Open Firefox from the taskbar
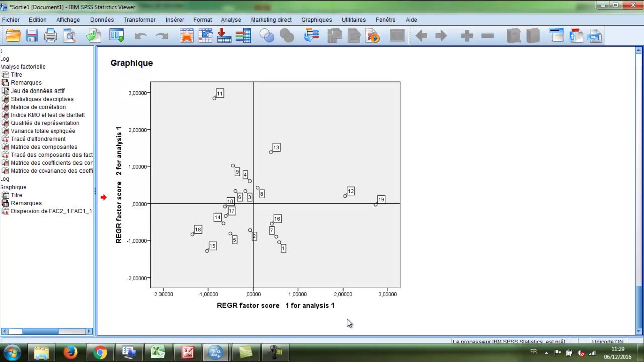Viewport: 644px width, 362px height. [x=70, y=353]
